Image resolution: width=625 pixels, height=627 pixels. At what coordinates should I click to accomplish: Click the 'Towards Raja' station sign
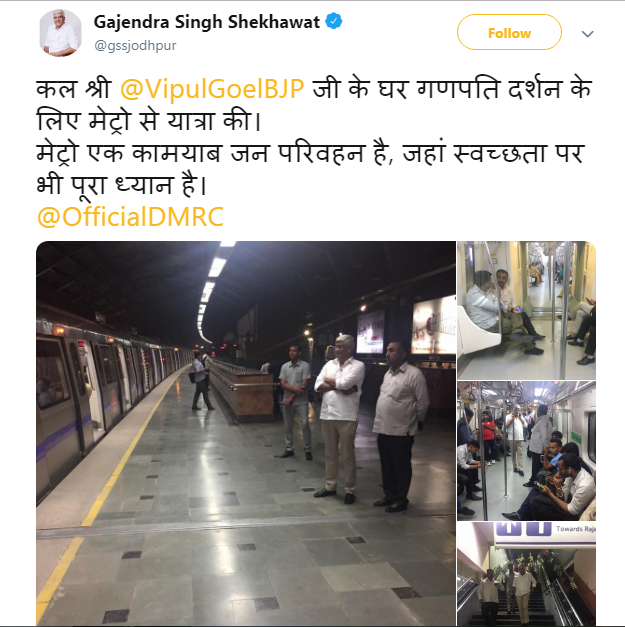tap(575, 529)
